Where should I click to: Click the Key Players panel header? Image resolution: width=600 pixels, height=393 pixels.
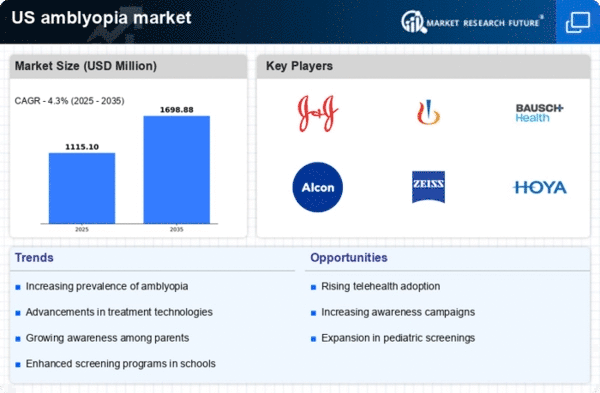[299, 66]
